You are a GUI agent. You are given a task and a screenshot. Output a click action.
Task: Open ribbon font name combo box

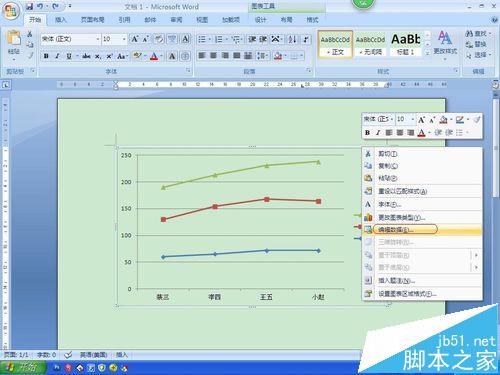click(70, 39)
